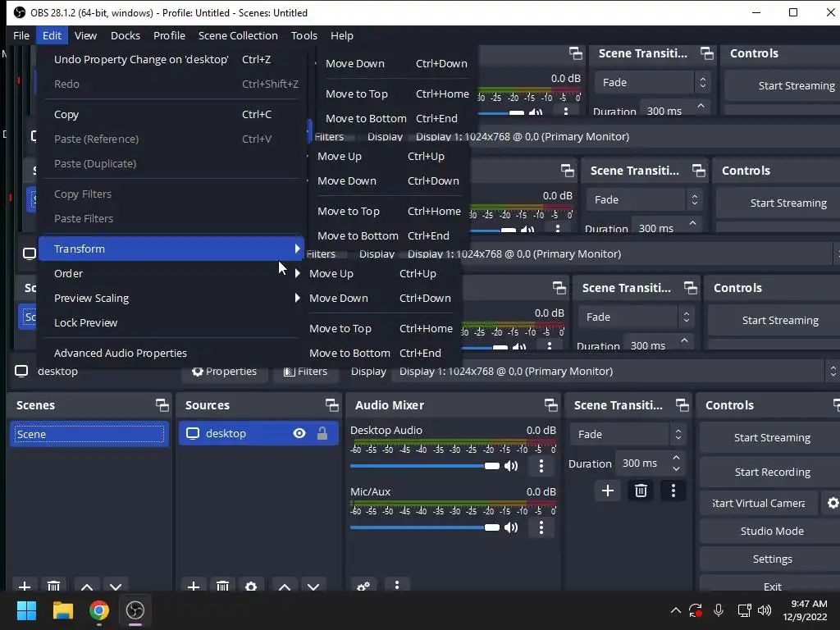
Task: Increase Duration with the up arrow above the transition trash icon
Action: [676, 458]
